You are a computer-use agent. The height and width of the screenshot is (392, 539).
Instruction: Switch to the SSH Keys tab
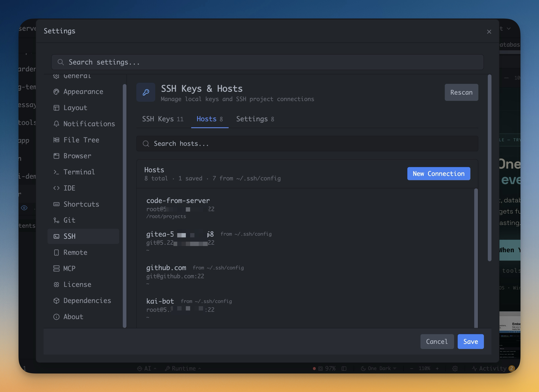point(163,119)
